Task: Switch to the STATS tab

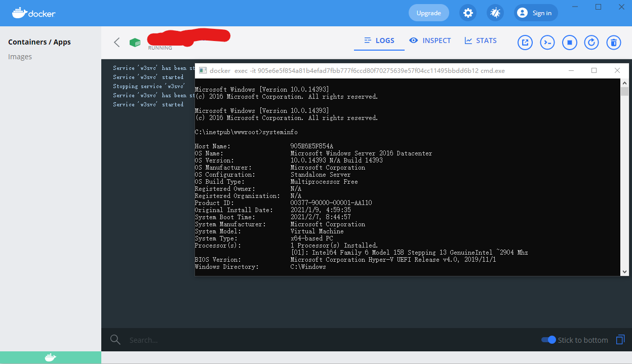Action: [x=481, y=41]
